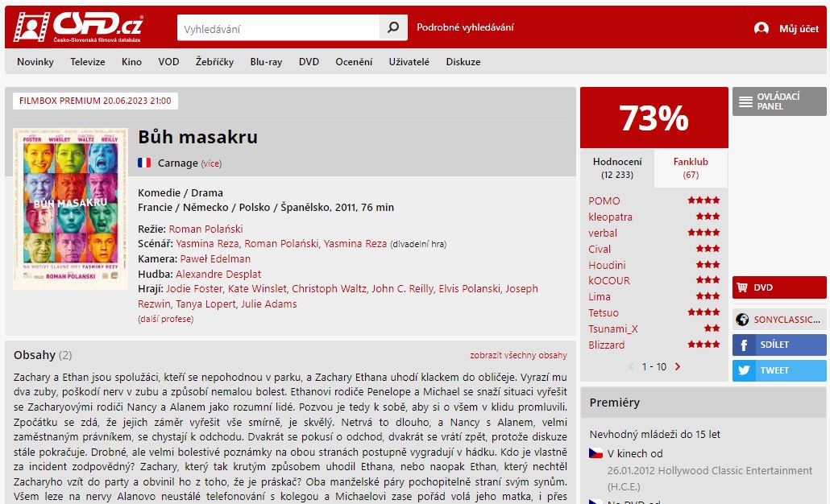
Task: Focus the Vyhledávání search field
Action: pyautogui.click(x=279, y=27)
